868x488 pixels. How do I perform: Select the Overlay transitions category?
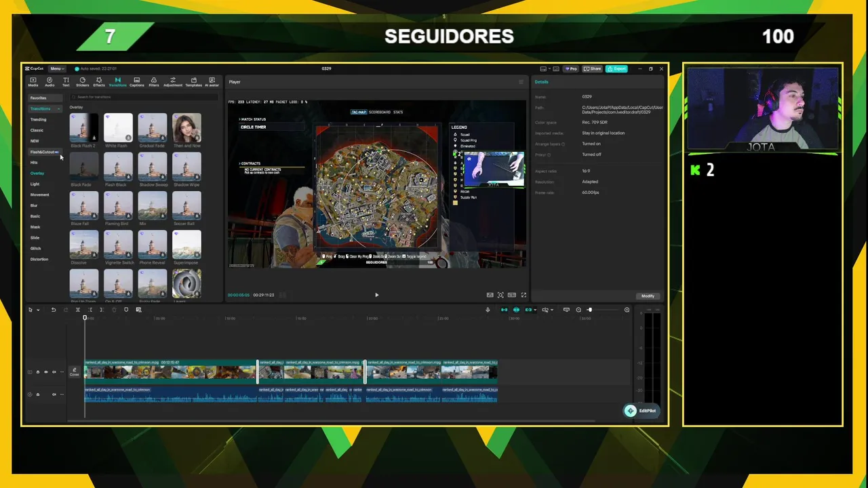click(x=37, y=173)
